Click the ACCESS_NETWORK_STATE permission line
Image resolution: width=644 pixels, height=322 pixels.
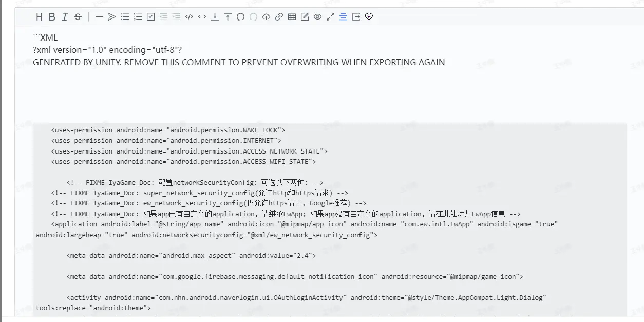point(189,151)
